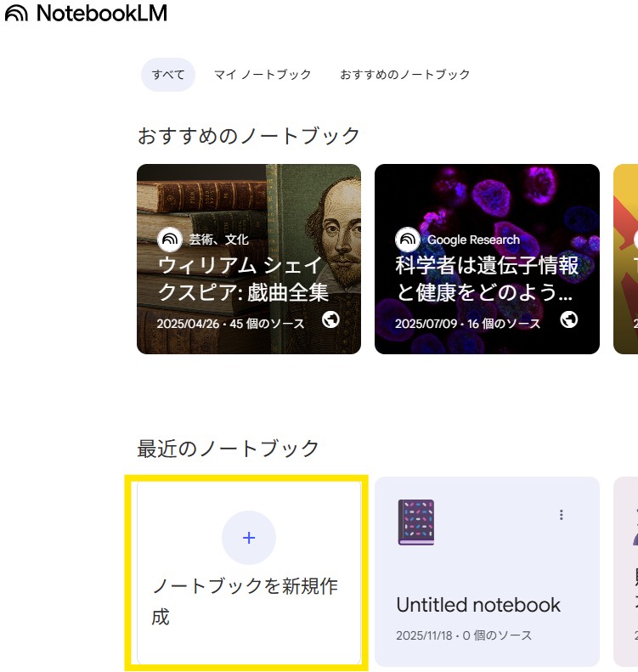Click the globe icon on the Shakespeare card
The width and height of the screenshot is (638, 672).
332,319
